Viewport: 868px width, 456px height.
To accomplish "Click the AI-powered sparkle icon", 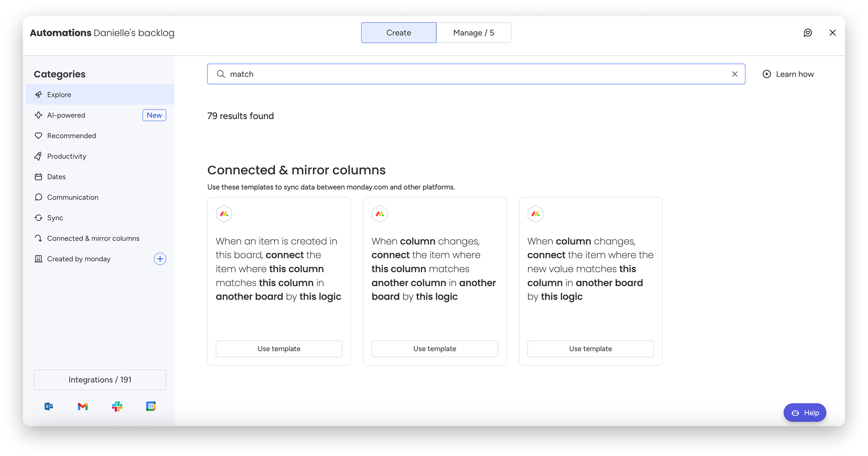I will [x=39, y=115].
